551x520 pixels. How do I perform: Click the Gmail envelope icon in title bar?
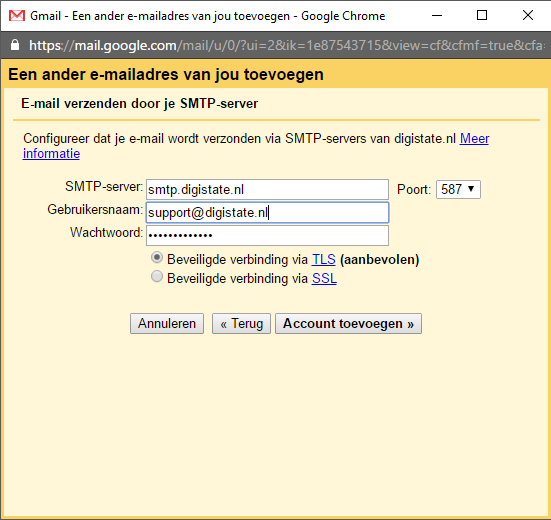coord(17,16)
